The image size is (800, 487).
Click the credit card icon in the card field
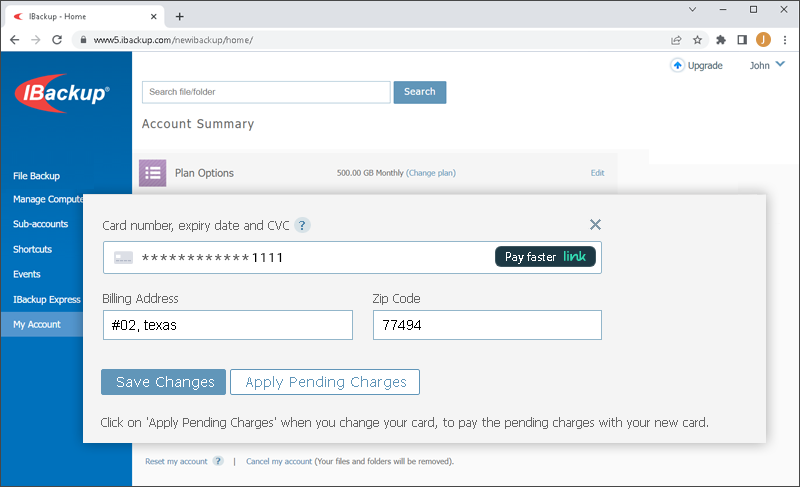123,258
